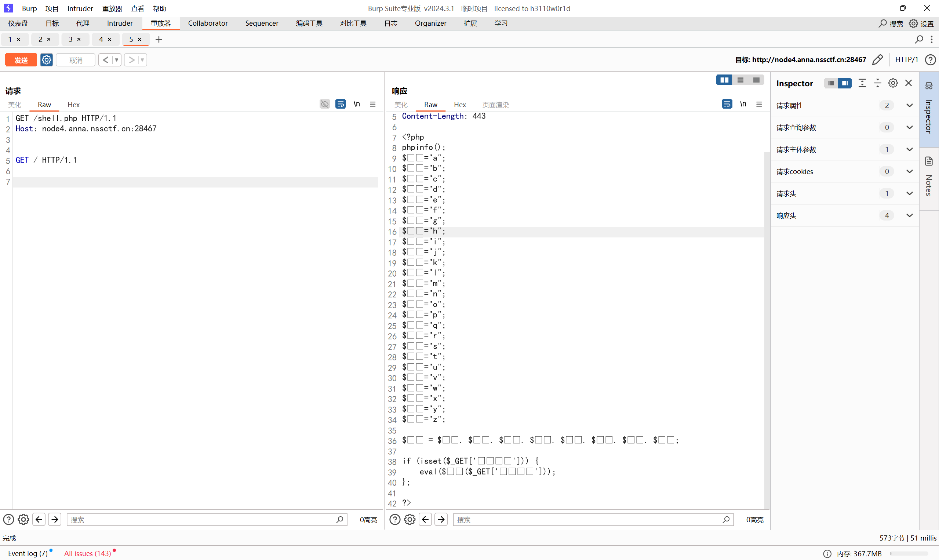Screen dimensions: 939x560
Task: Open request pane hamburger menu
Action: coord(373,104)
